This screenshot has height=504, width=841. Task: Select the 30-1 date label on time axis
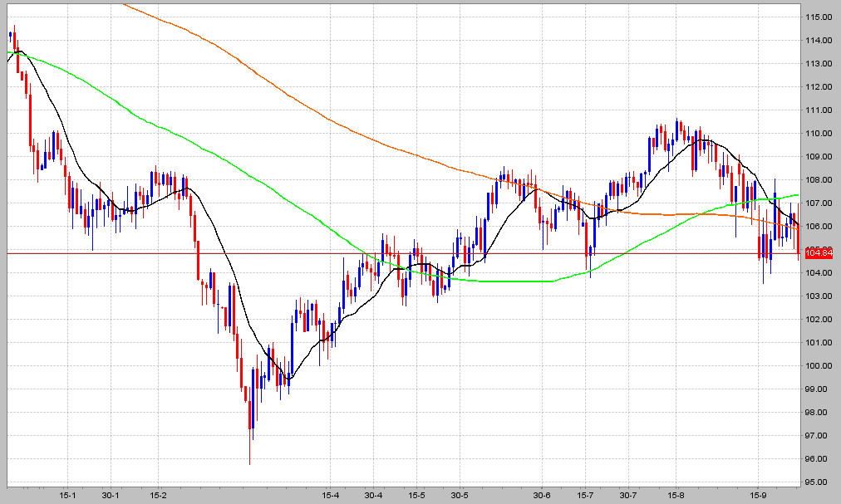(x=111, y=496)
